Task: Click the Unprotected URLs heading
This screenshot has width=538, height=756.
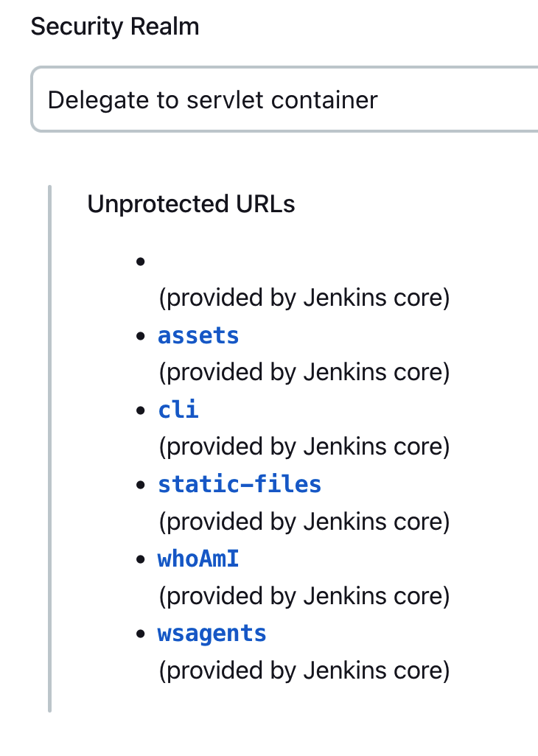Action: coord(191,204)
